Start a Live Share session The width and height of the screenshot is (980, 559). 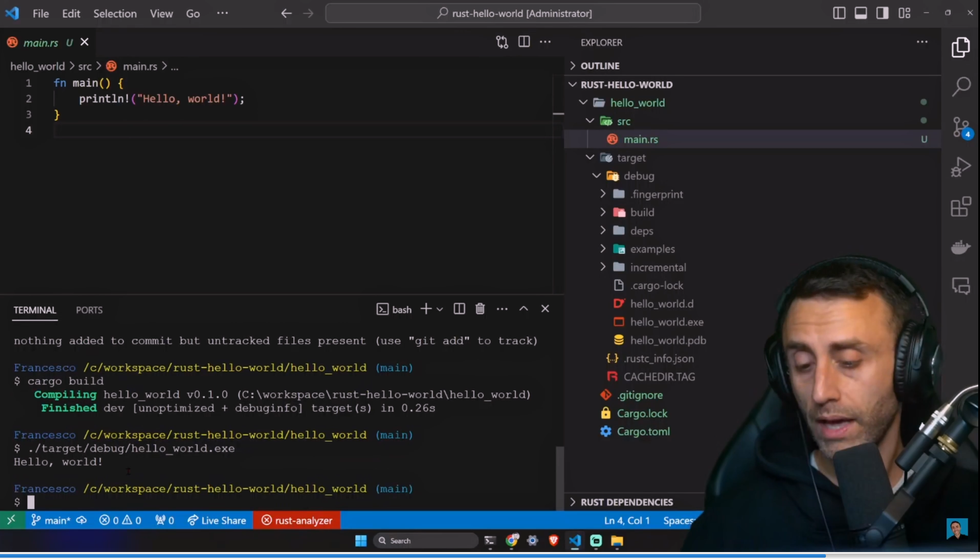[x=217, y=520]
